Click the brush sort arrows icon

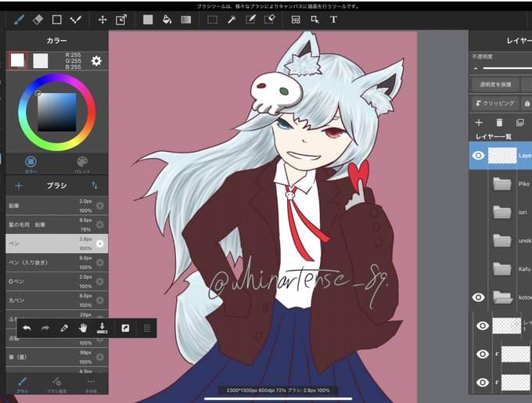click(x=95, y=185)
